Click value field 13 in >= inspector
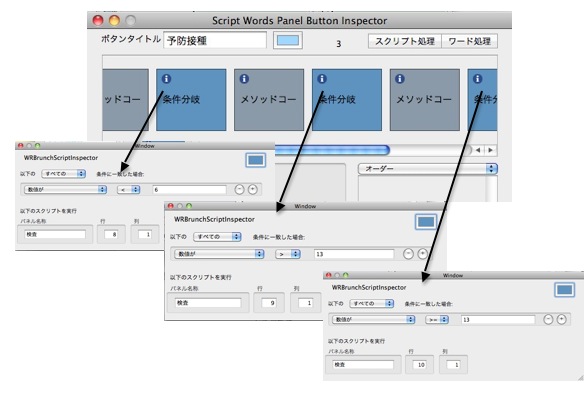This screenshot has height=399, width=588. 498,320
